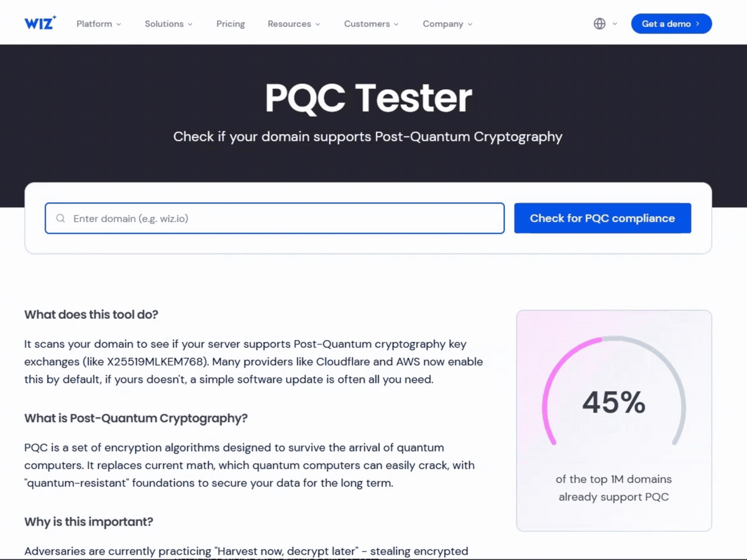
Task: Open the Customers navigation menu
Action: click(x=367, y=24)
